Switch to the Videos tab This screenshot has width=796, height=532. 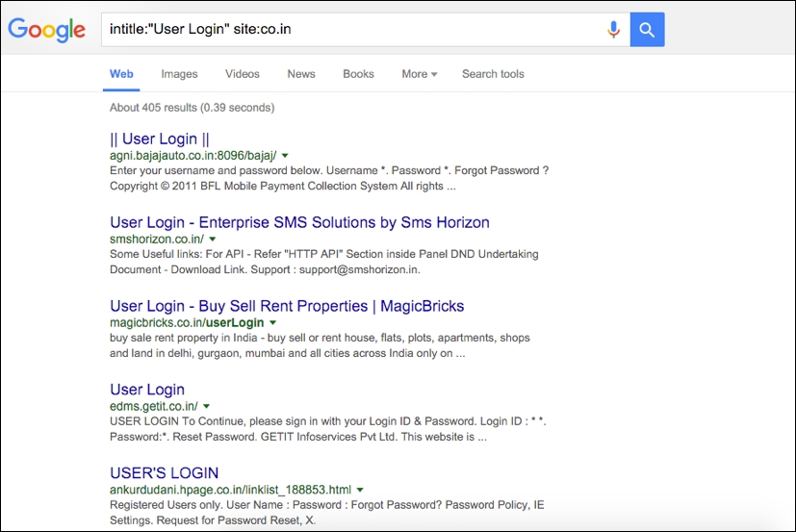click(243, 74)
